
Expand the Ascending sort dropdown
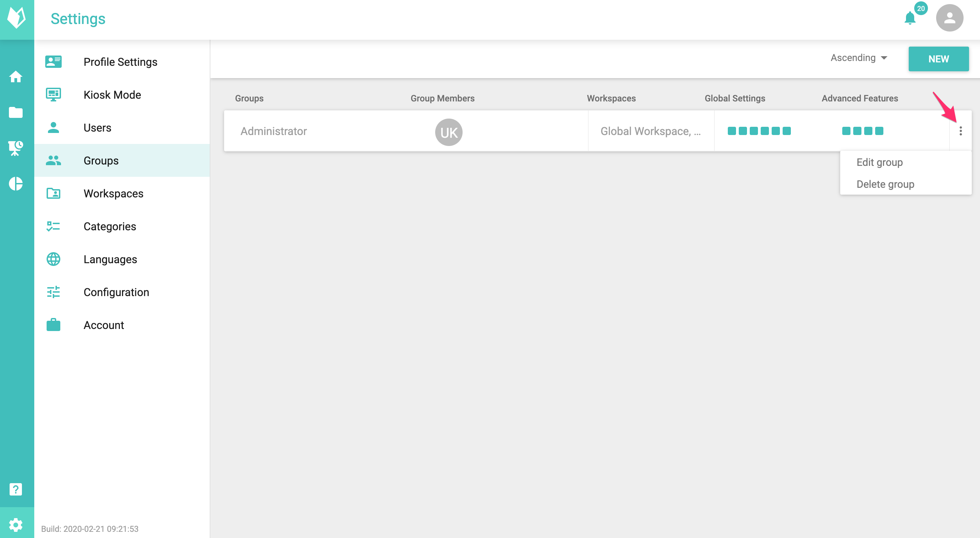point(859,58)
